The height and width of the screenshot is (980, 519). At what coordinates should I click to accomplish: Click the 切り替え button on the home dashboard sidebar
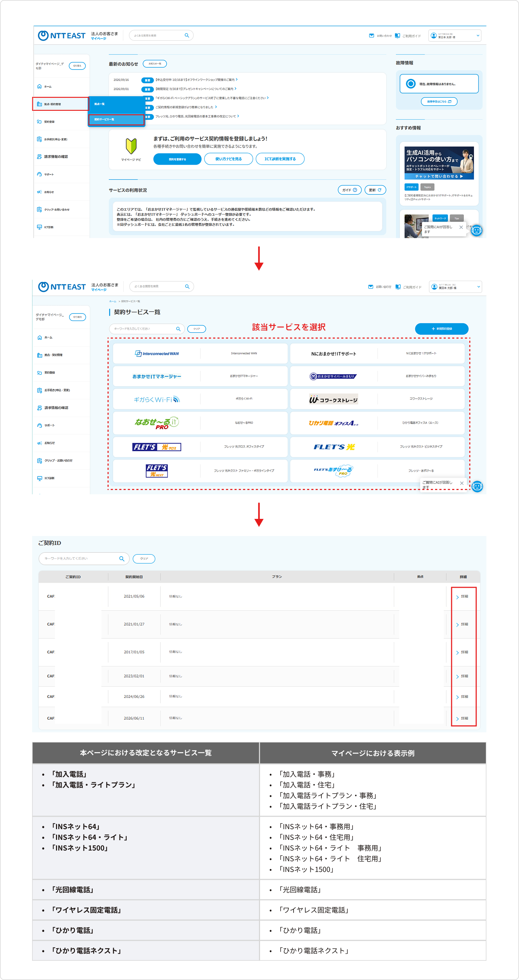[77, 66]
